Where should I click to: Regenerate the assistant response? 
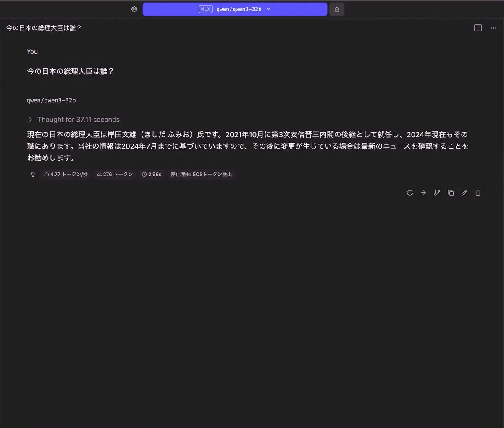[410, 193]
